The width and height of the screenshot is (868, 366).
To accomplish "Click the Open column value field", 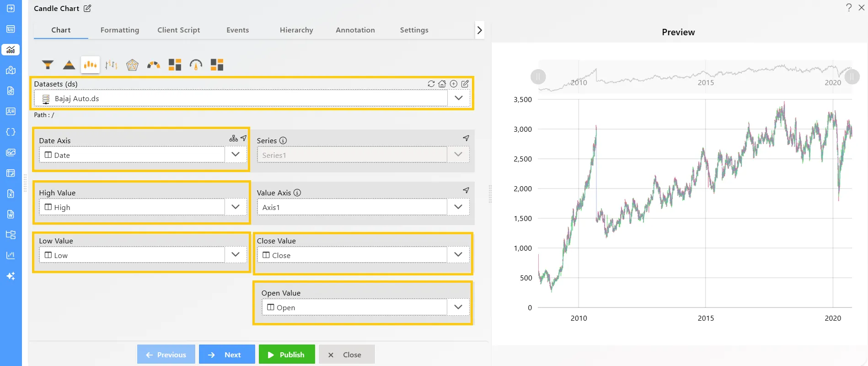I will [x=354, y=307].
